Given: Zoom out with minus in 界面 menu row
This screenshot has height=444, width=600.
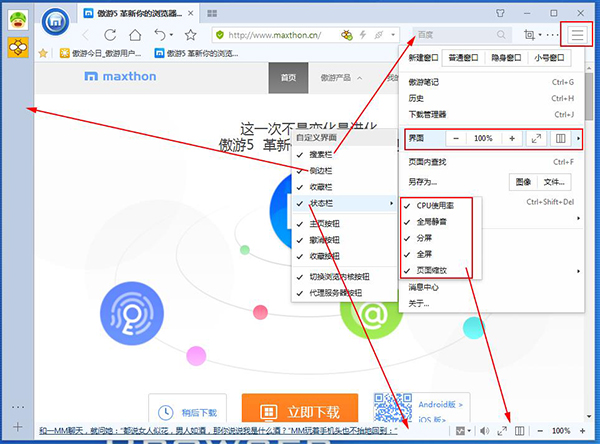Looking at the screenshot, I should pos(456,139).
